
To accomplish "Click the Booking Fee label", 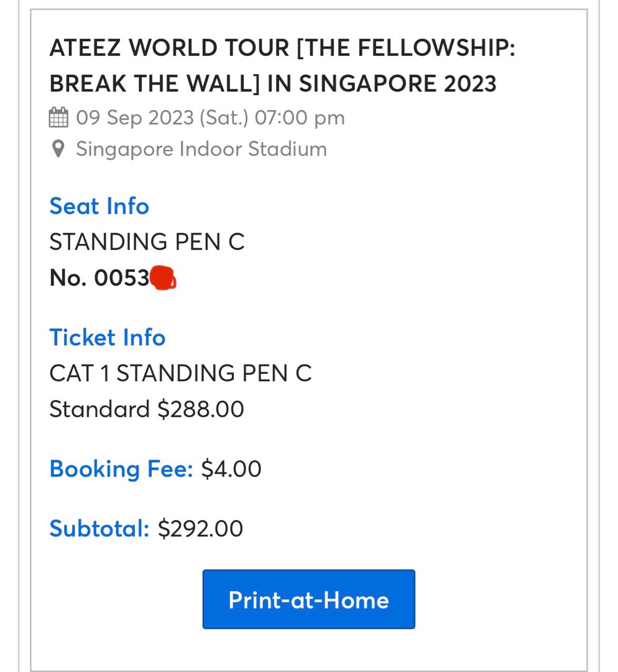I will click(121, 469).
